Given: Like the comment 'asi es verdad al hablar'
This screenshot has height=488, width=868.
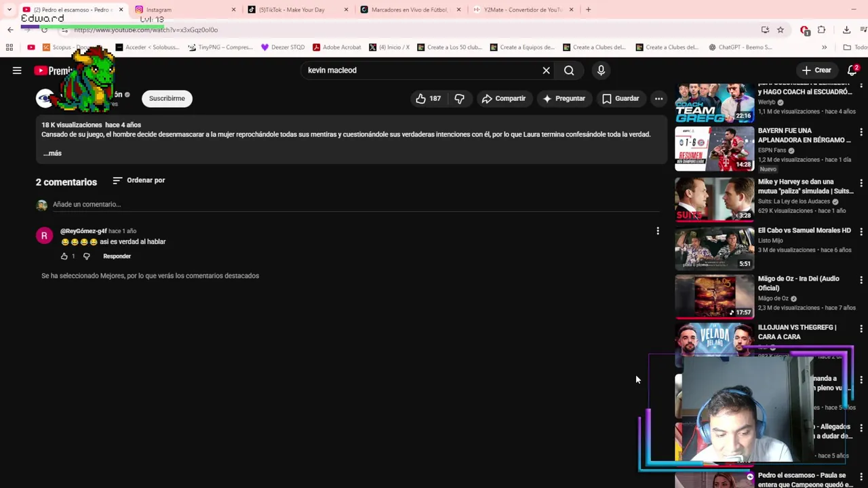Looking at the screenshot, I should click(x=64, y=256).
